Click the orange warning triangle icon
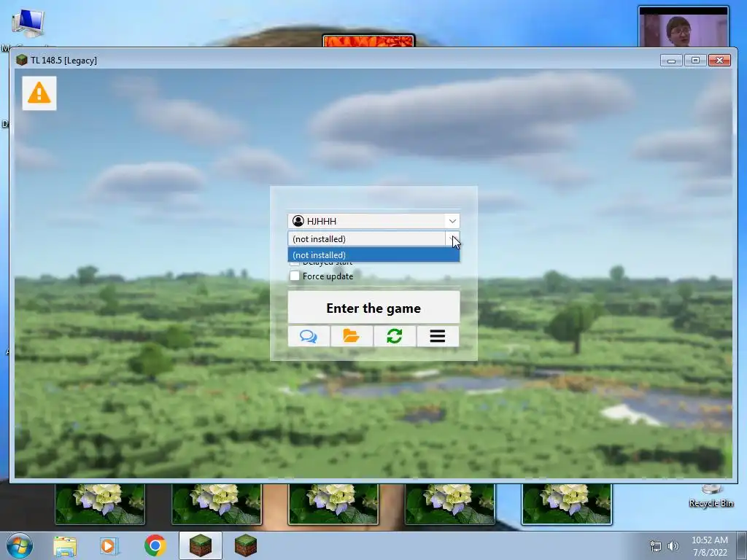This screenshot has width=747, height=560. [39, 93]
